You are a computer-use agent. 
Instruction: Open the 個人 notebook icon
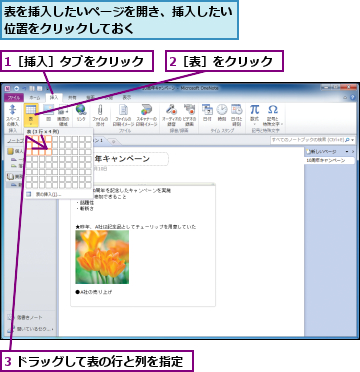pyautogui.click(x=10, y=152)
